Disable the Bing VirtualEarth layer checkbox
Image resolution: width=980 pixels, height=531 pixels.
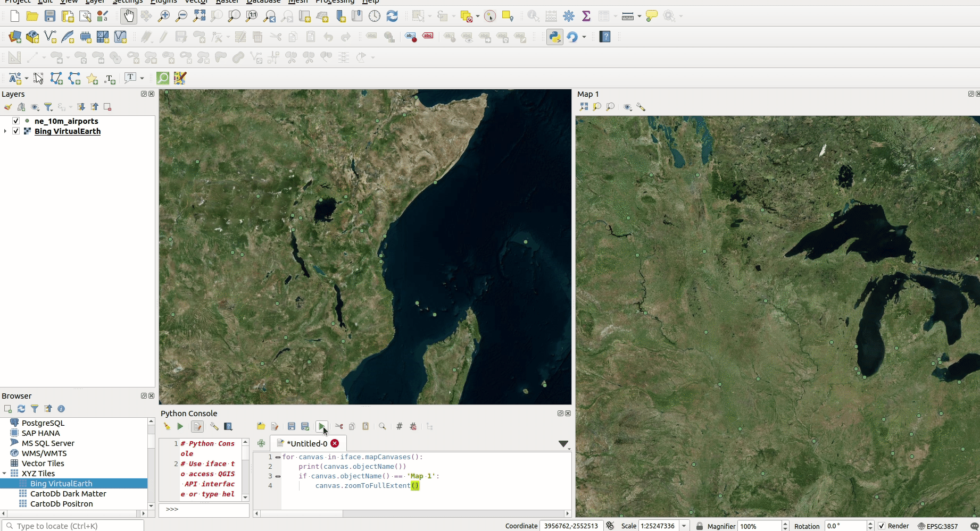click(15, 131)
